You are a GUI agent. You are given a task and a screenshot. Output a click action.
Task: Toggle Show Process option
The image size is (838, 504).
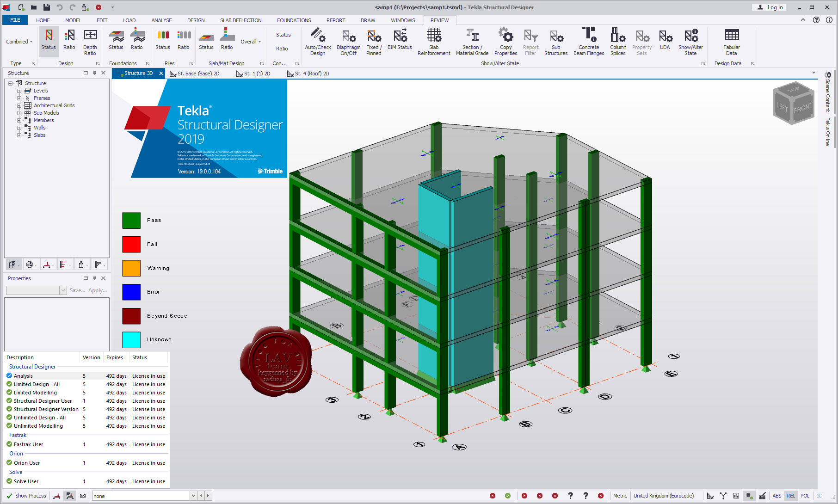click(x=26, y=496)
